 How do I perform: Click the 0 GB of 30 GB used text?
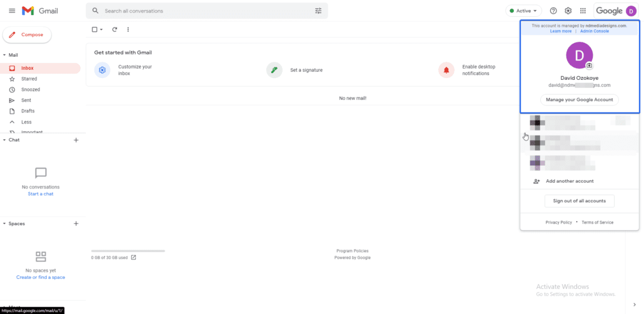coord(109,258)
